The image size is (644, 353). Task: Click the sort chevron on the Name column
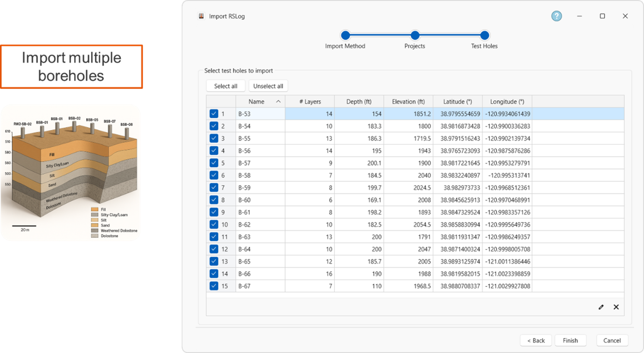click(x=278, y=101)
